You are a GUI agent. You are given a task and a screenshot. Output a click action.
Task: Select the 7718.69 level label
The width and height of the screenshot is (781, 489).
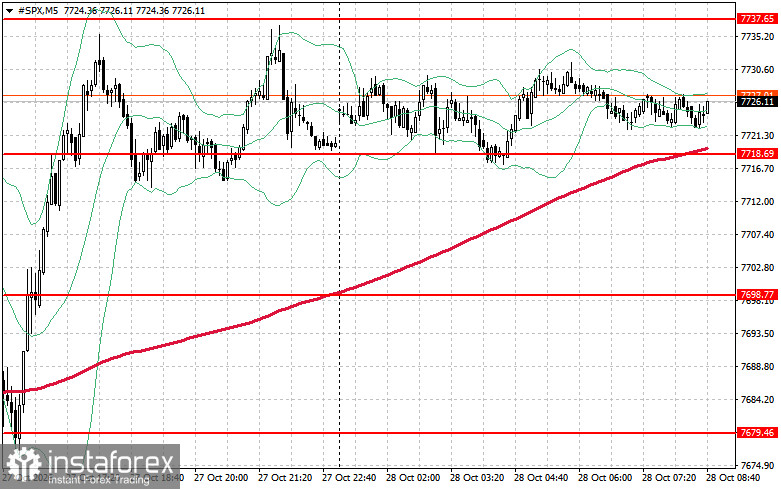(757, 154)
